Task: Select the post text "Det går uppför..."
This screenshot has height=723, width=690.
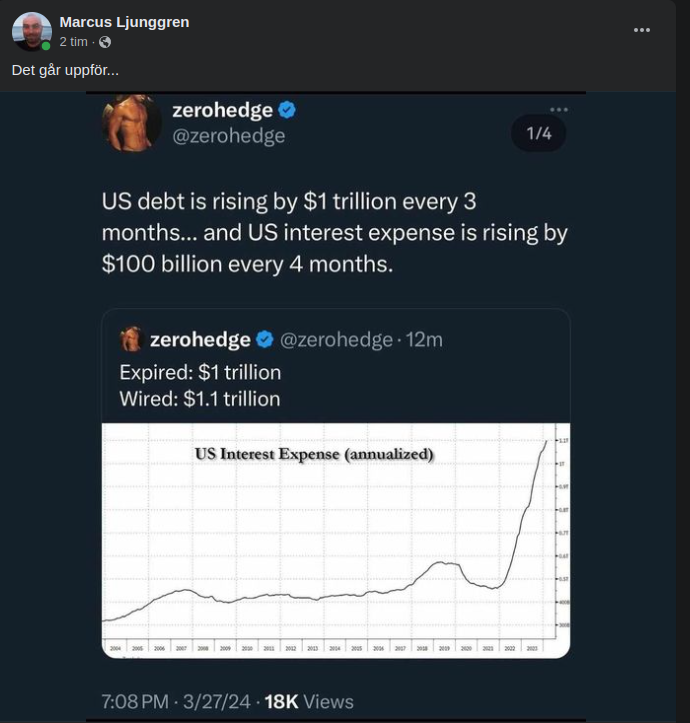Action: pos(65,71)
